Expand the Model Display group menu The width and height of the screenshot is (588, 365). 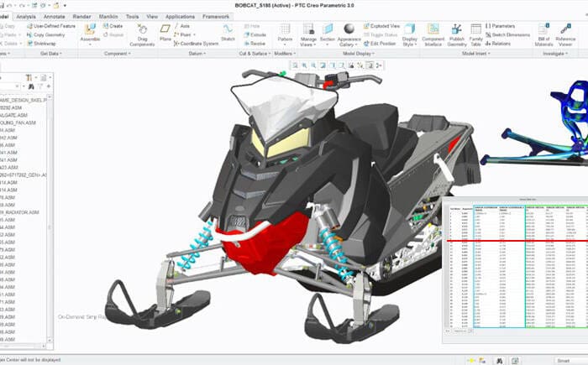(359, 54)
